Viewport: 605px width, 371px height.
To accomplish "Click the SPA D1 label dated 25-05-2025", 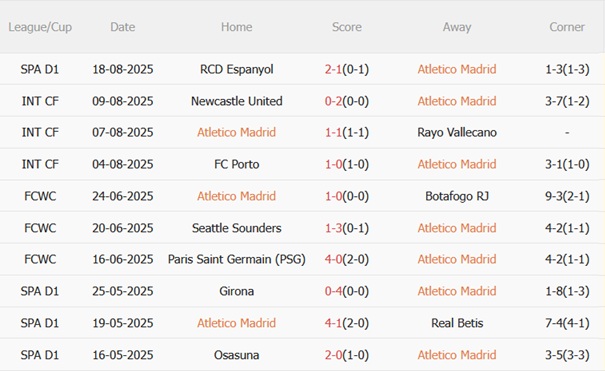I will (40, 291).
